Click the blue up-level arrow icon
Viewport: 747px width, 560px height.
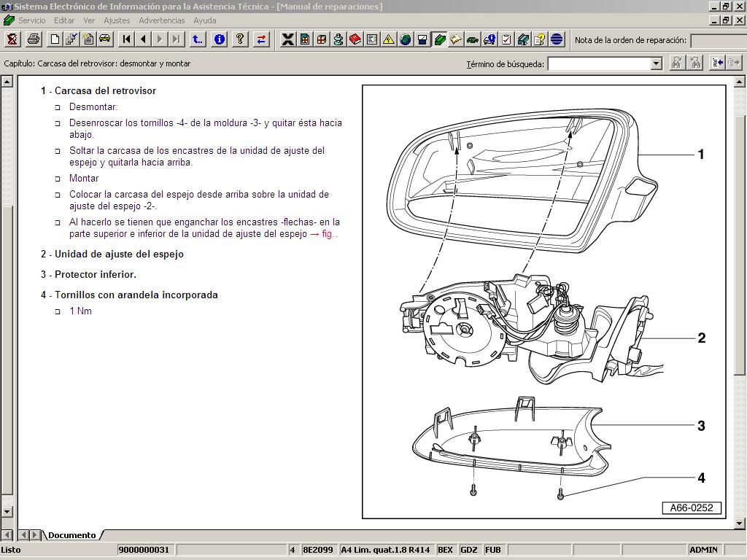point(197,39)
